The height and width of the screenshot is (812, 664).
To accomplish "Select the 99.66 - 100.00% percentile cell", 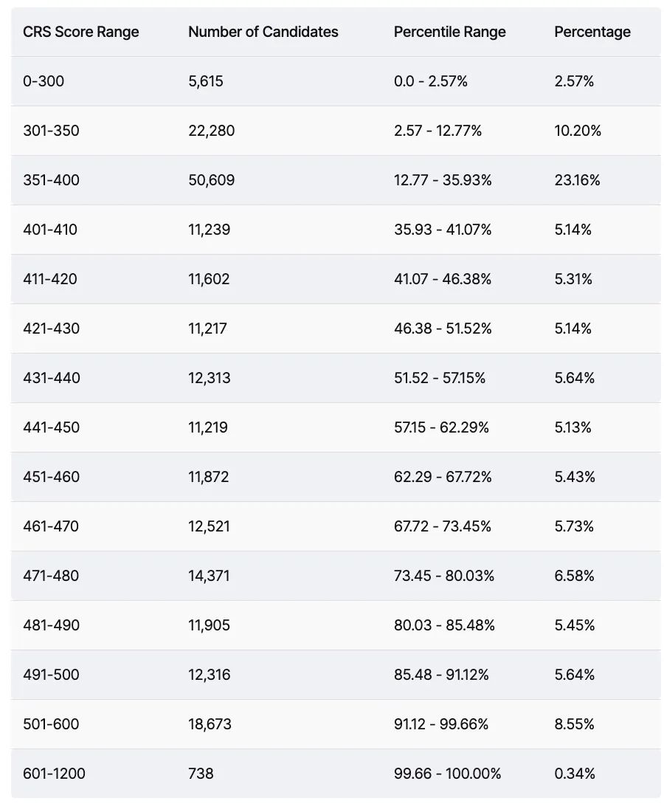I will (447, 774).
